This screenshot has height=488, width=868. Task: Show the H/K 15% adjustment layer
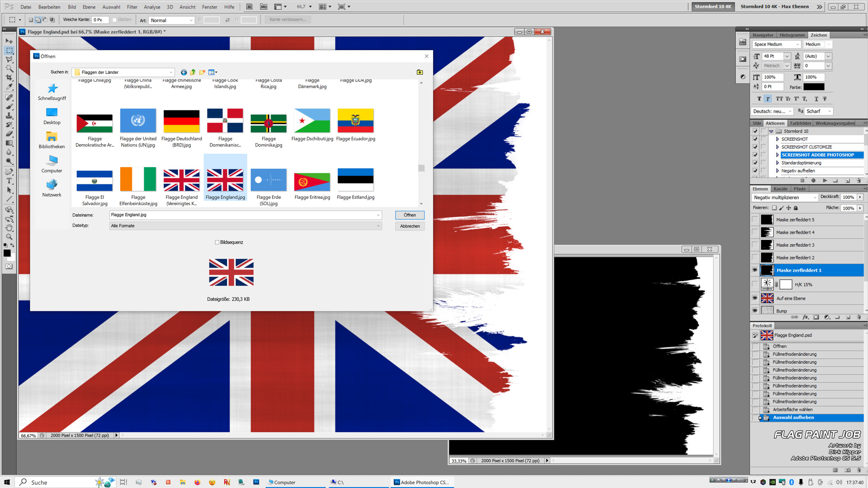(755, 284)
